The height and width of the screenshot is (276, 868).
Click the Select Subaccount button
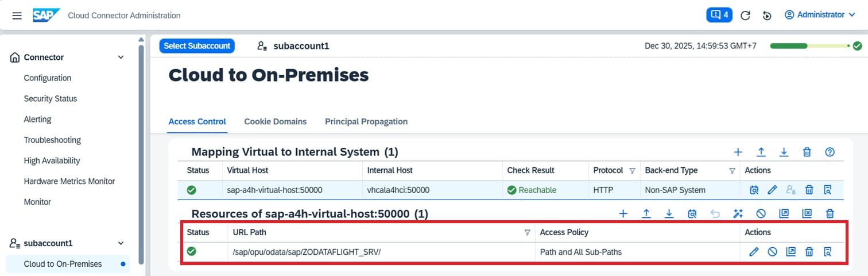coord(197,46)
